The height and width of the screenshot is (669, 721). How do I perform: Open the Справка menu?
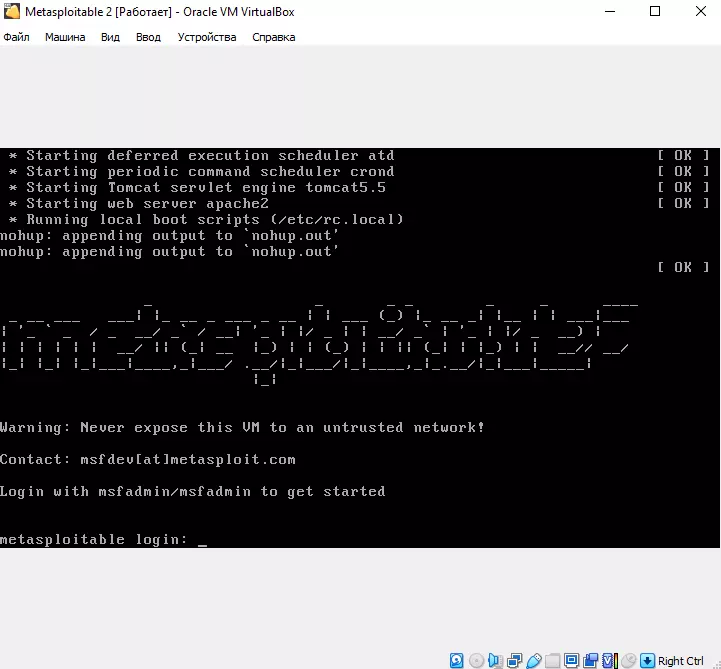[274, 37]
